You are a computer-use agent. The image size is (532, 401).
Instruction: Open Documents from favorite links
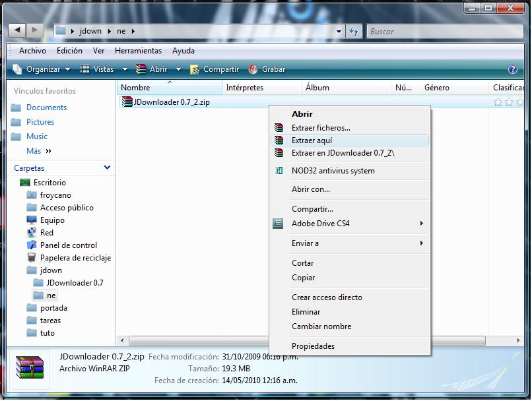click(47, 107)
